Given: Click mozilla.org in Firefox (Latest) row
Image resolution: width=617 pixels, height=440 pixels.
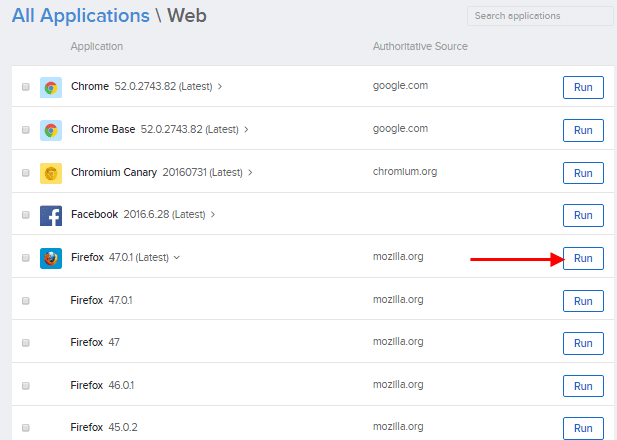Looking at the screenshot, I should [398, 256].
